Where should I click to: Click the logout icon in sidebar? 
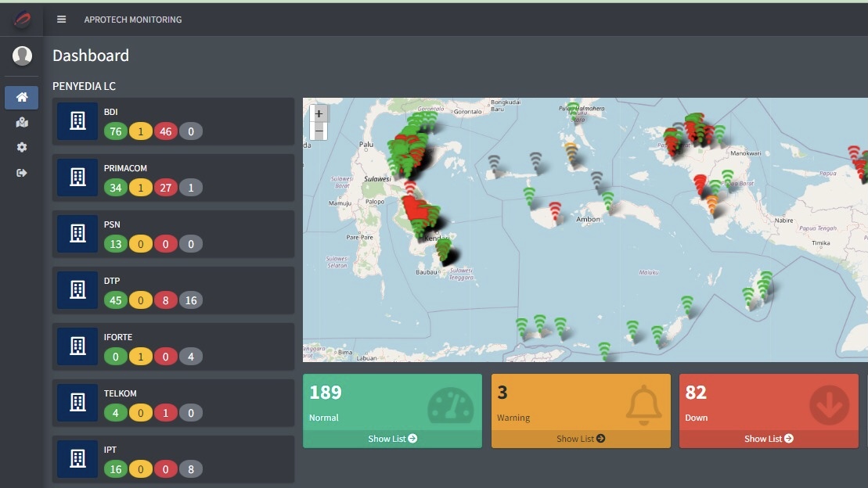(x=22, y=173)
